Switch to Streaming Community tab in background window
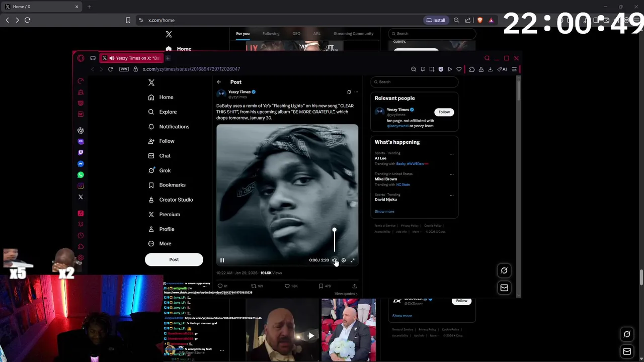 [354, 34]
